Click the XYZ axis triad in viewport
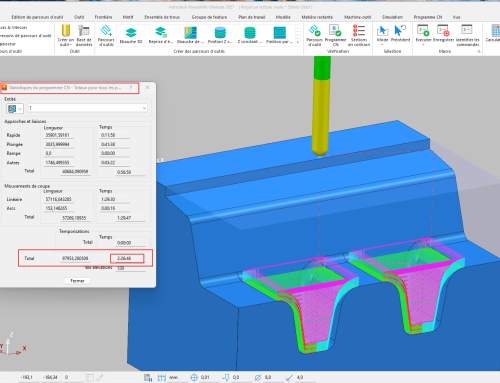 (x=12, y=344)
